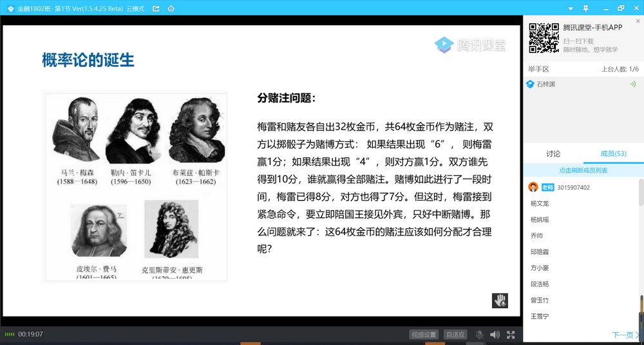Open 视频设置 video settings

coord(424,335)
